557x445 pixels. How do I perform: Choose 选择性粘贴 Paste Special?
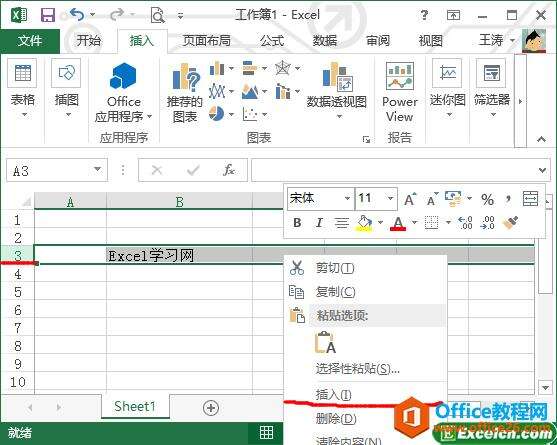365,369
